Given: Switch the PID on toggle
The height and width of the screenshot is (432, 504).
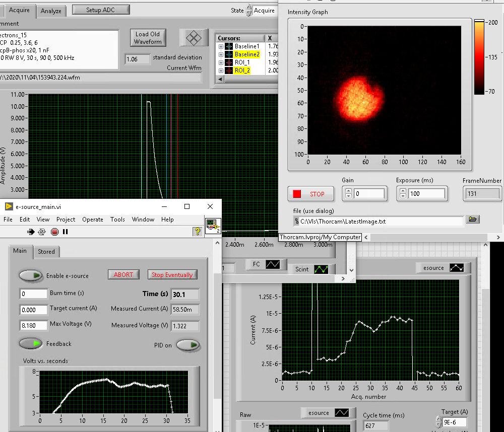Looking at the screenshot, I should coord(187,345).
